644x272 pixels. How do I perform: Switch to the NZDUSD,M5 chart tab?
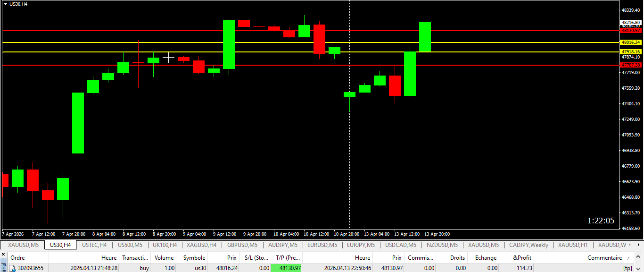(x=442, y=245)
